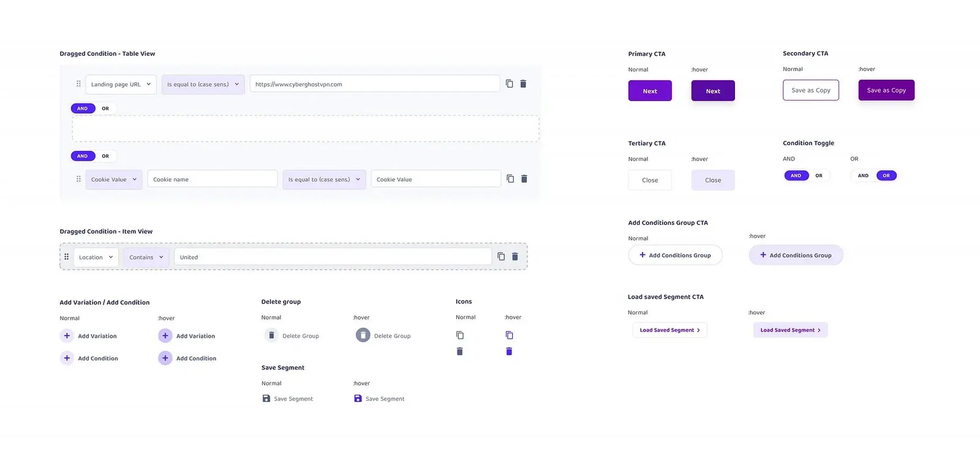Duplicate the Landing page URL condition row
The width and height of the screenshot is (980, 453).
pyautogui.click(x=510, y=83)
